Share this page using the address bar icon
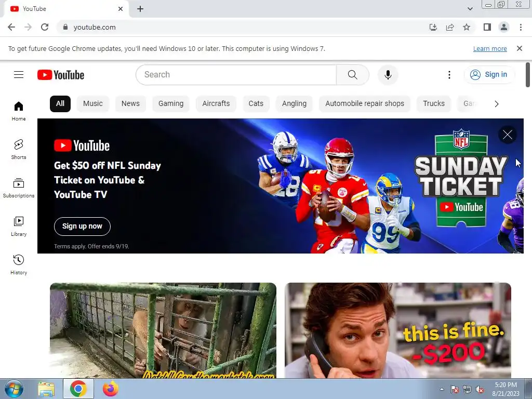Viewport: 532px width, 399px height. point(450,27)
